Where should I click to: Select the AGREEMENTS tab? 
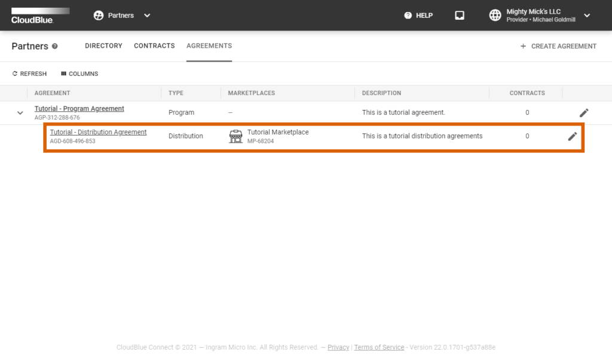[x=209, y=45]
